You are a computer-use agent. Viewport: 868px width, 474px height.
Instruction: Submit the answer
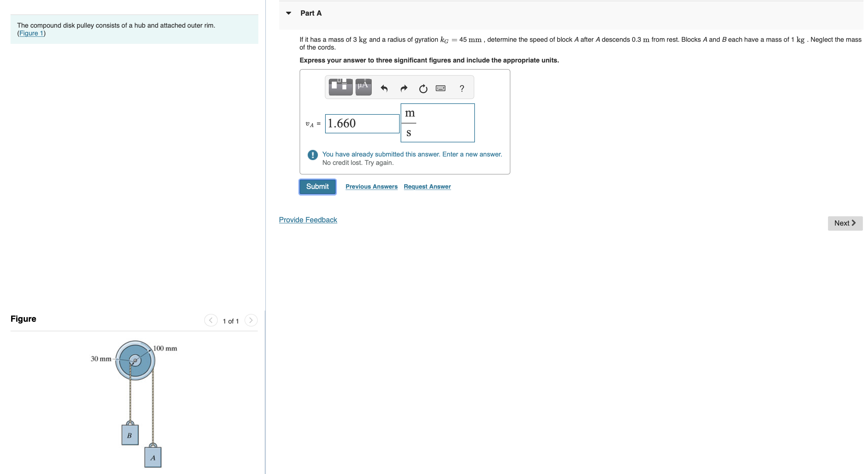click(x=317, y=187)
